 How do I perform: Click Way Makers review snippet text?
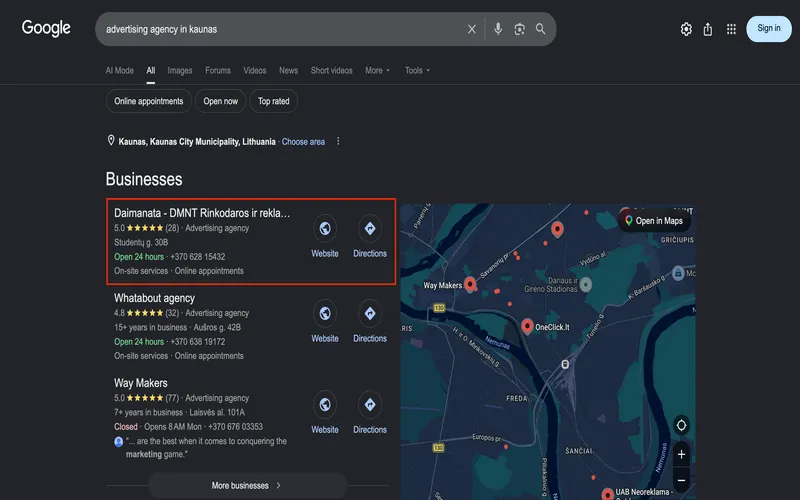pyautogui.click(x=206, y=447)
